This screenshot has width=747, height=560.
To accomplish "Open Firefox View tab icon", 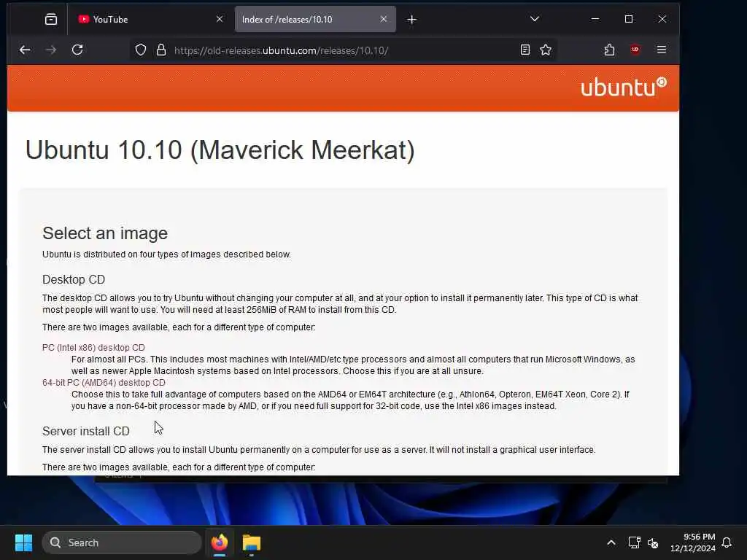I will point(51,20).
